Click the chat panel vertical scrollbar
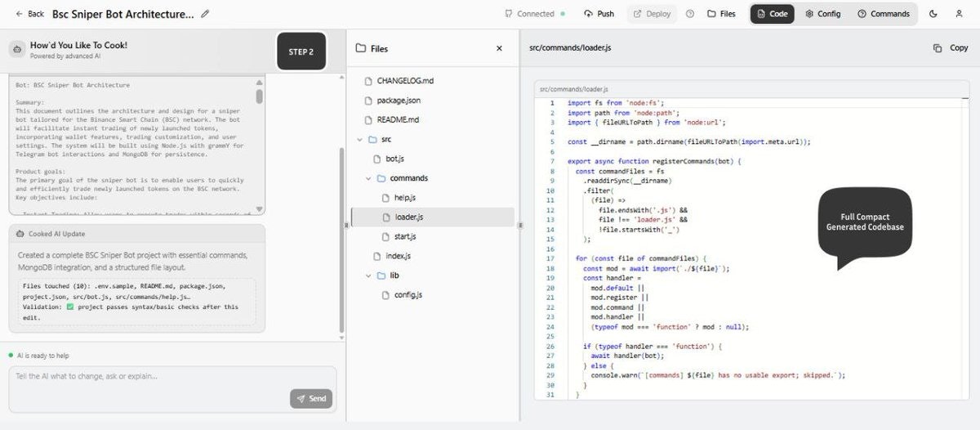980x430 pixels. pyautogui.click(x=341, y=241)
